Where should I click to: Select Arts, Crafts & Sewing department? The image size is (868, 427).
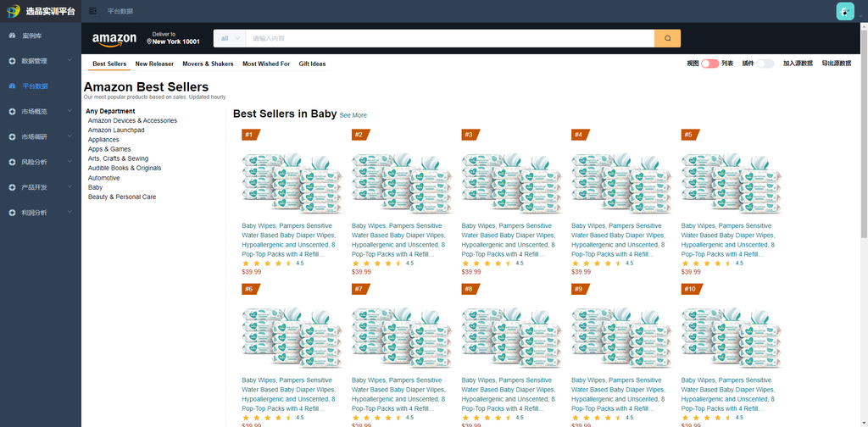[x=118, y=158]
